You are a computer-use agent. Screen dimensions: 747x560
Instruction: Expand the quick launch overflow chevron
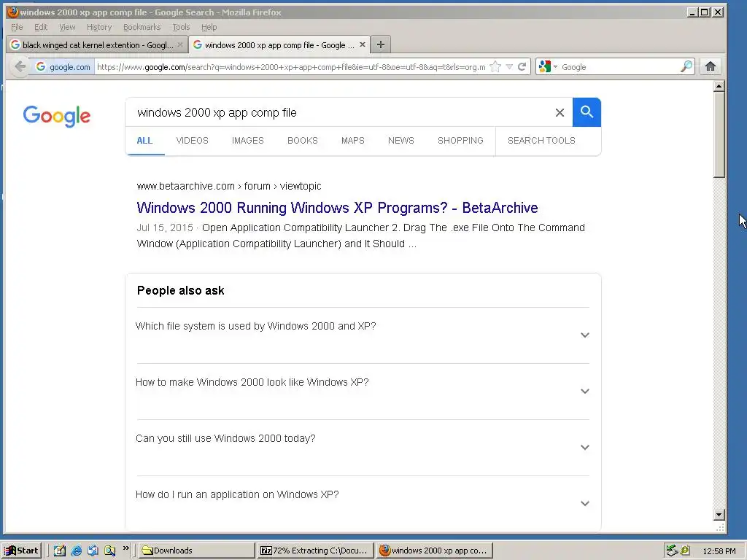click(125, 548)
